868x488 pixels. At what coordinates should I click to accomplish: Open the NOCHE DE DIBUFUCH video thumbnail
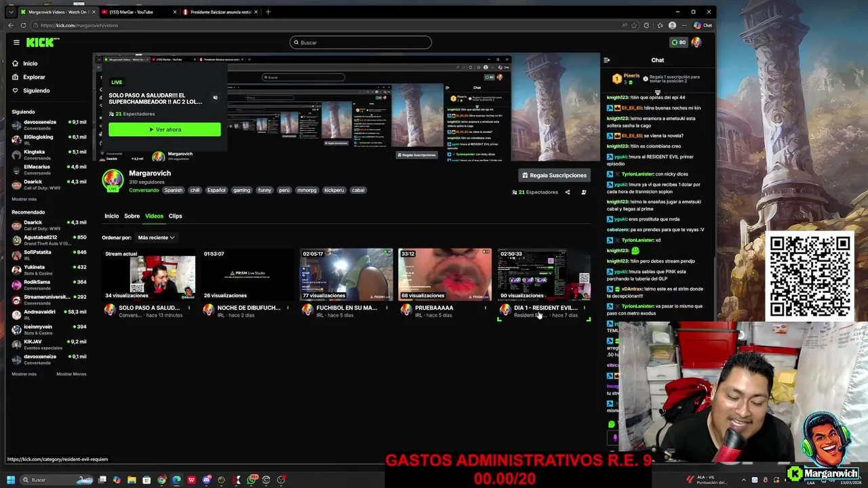(248, 274)
